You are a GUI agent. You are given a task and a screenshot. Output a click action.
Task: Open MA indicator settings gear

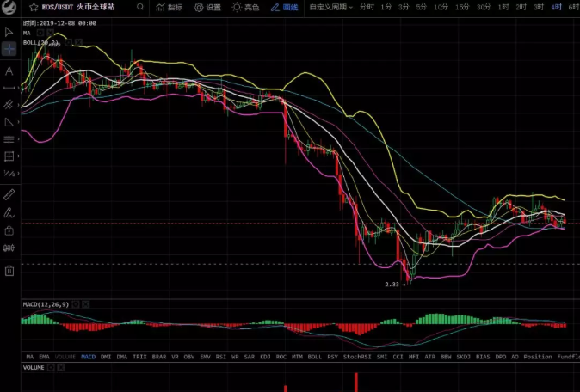coord(40,33)
